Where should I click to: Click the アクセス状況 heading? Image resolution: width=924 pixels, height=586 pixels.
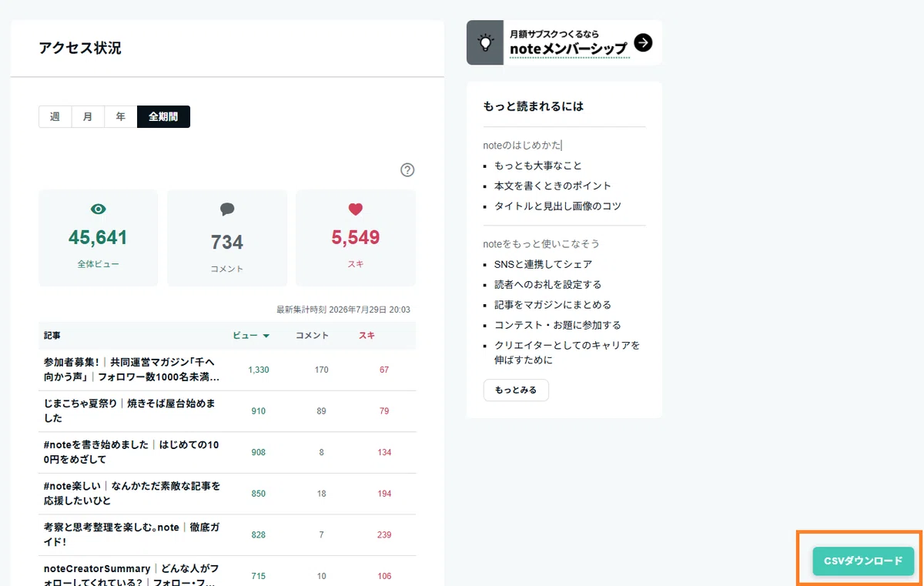80,49
